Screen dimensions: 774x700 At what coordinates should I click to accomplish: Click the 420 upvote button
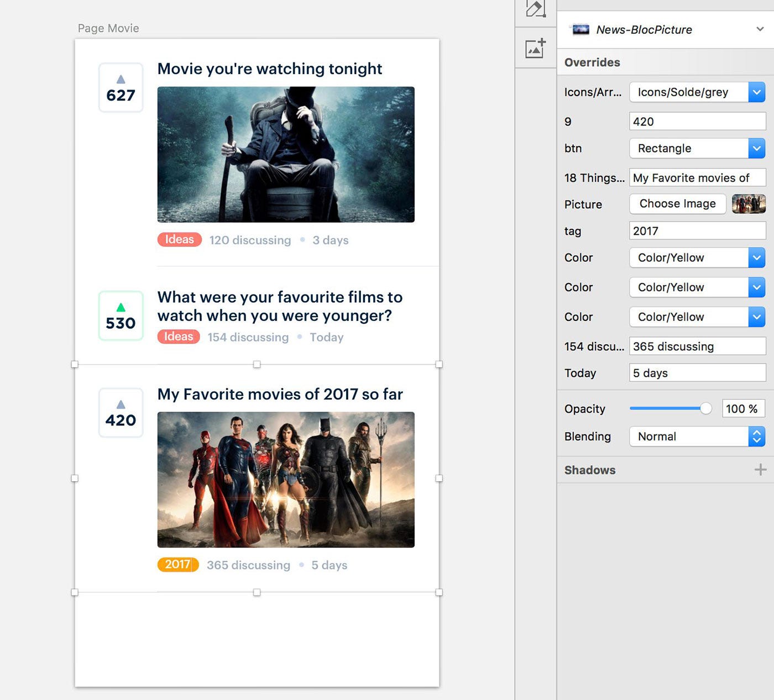click(x=121, y=413)
